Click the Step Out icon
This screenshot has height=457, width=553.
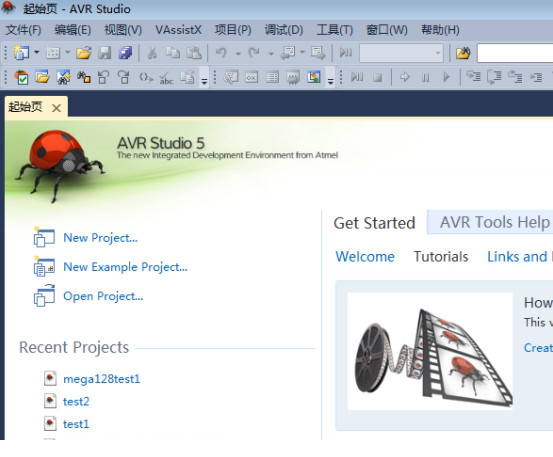point(515,77)
